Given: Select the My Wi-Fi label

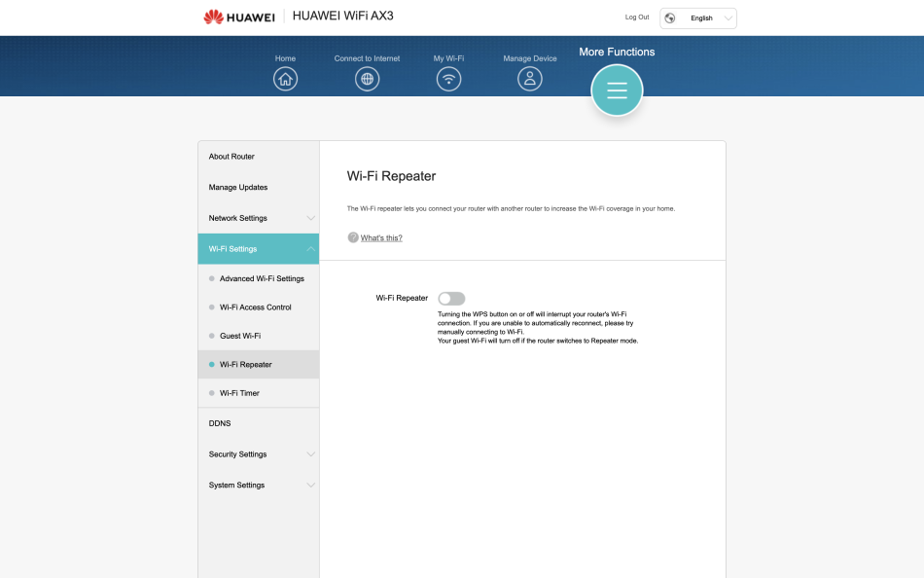Looking at the screenshot, I should 448,58.
